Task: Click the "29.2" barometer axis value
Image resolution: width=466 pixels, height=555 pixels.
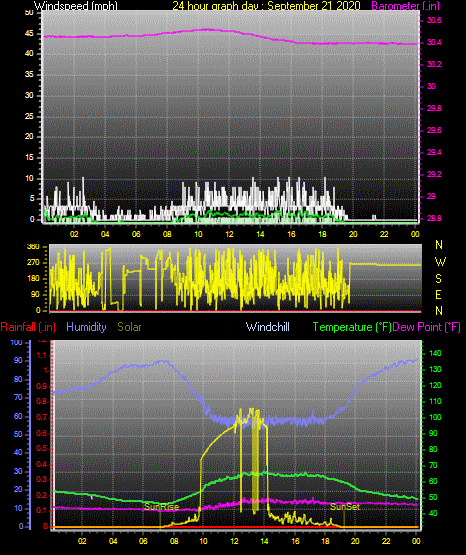Action: click(x=434, y=174)
